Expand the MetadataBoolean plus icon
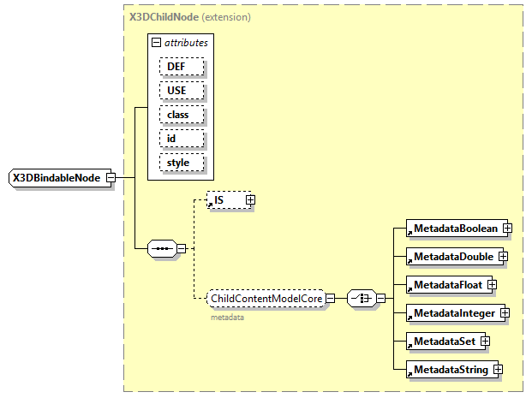 [507, 229]
